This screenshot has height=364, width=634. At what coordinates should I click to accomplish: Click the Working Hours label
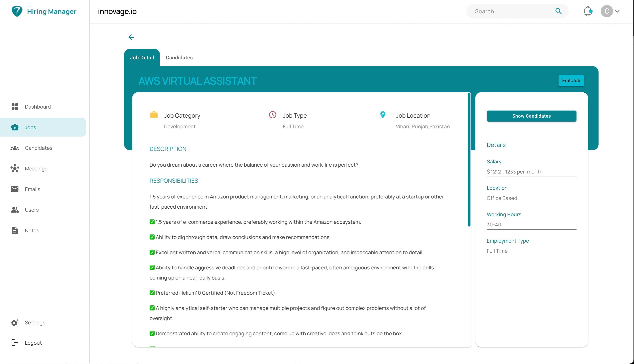(504, 214)
